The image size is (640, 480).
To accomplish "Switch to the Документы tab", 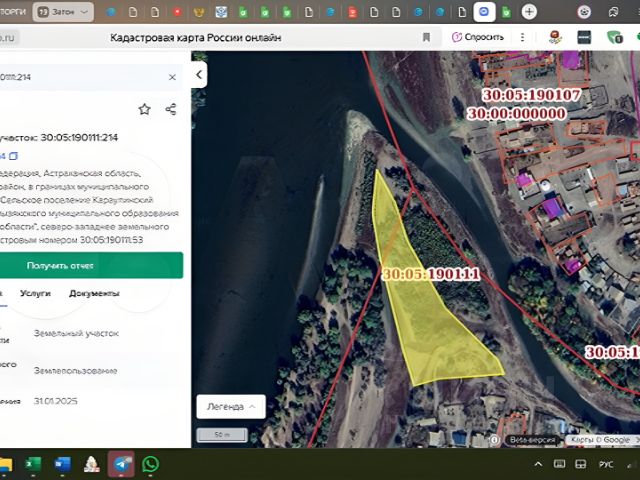I will tap(94, 293).
